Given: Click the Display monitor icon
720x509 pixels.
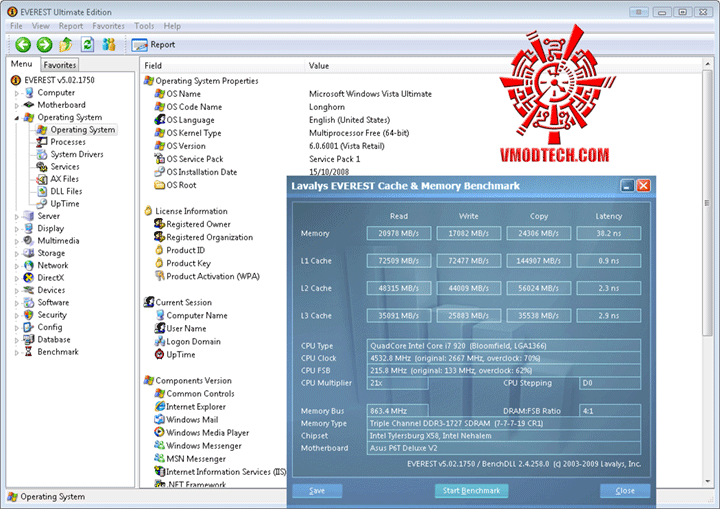Looking at the screenshot, I should 29,228.
